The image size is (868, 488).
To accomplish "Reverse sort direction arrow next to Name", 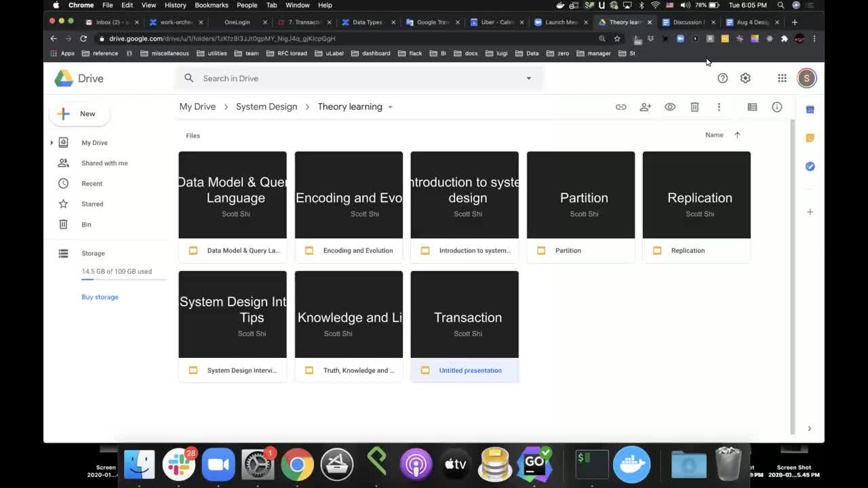I will click(x=737, y=135).
